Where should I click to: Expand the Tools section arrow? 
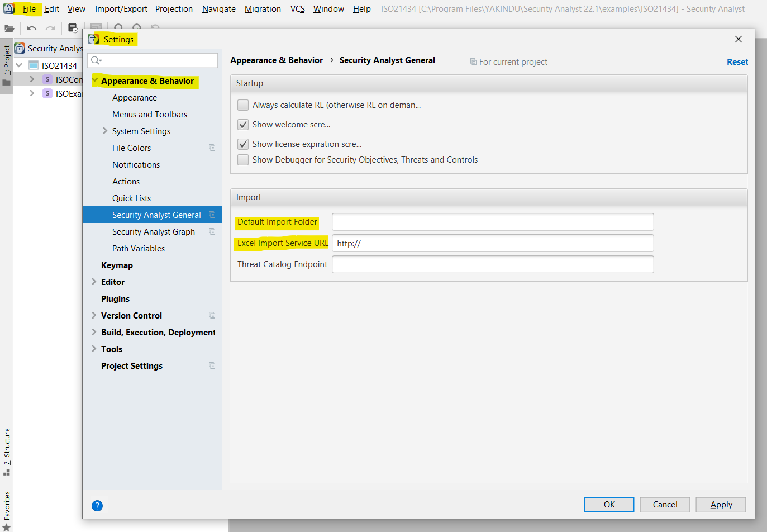point(94,349)
